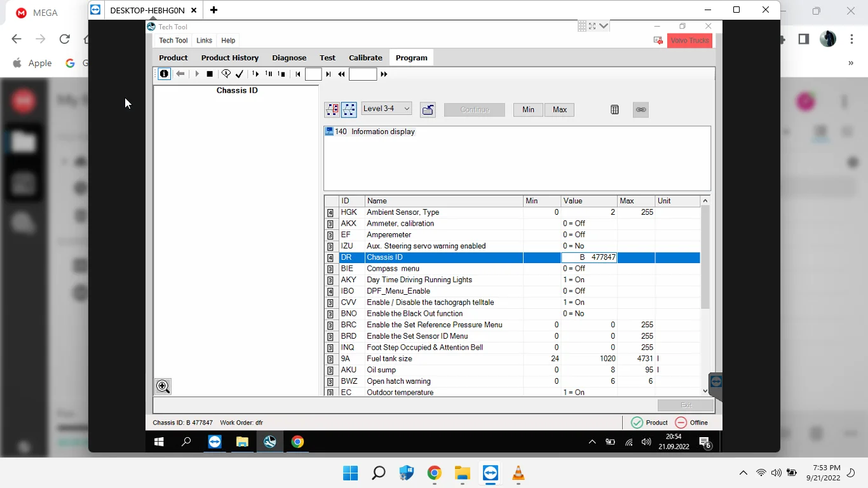Click the Value column header

pyautogui.click(x=588, y=201)
